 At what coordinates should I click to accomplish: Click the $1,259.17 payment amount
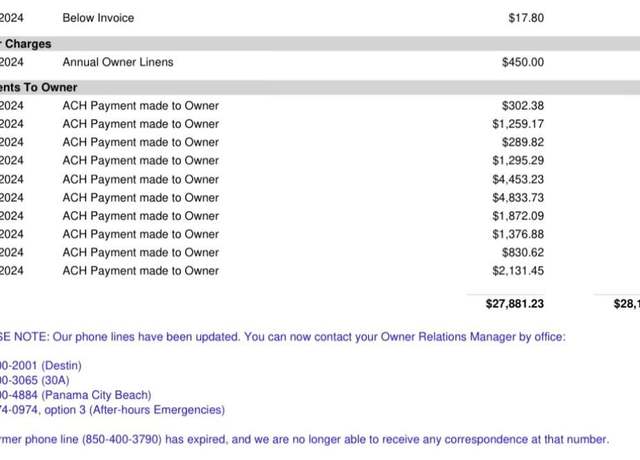518,124
